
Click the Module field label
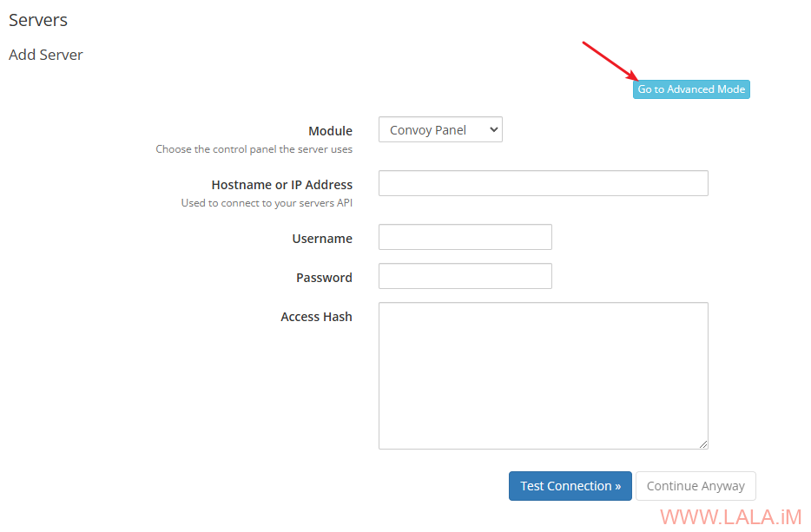(330, 131)
